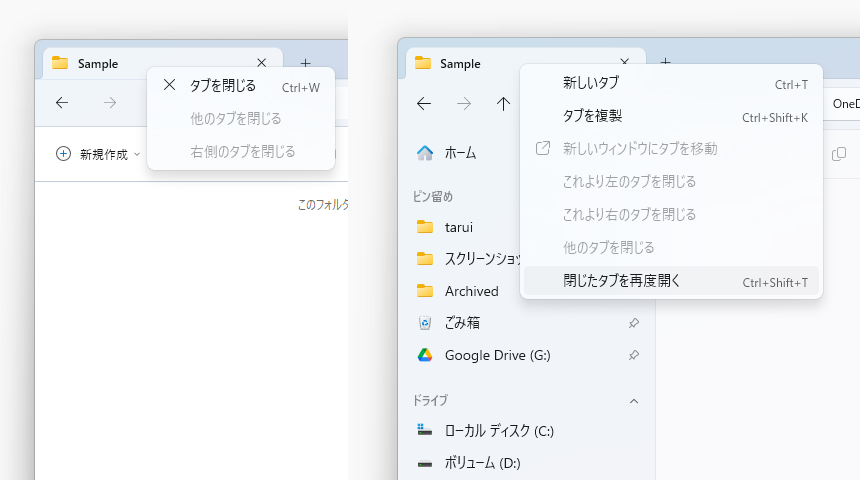
Task: Select the Sample tab in left window
Action: coord(163,64)
